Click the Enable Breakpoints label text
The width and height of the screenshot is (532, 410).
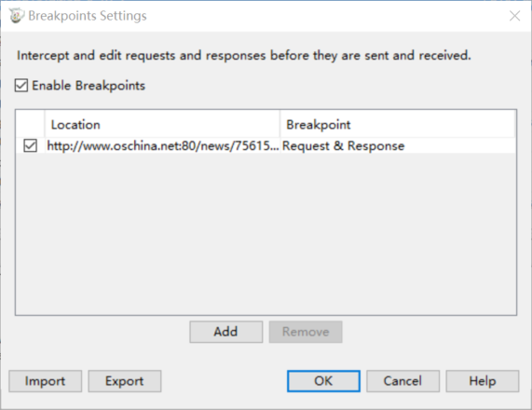89,86
